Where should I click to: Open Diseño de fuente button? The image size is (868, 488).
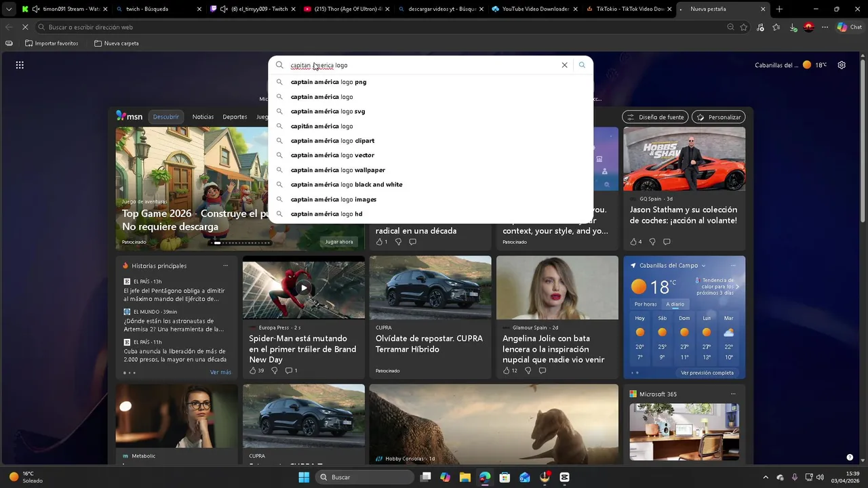click(x=655, y=117)
